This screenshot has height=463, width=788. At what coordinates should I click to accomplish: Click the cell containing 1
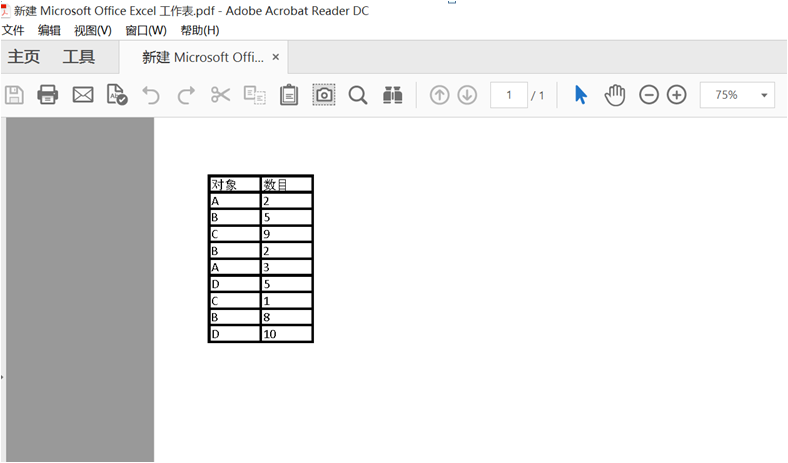286,301
